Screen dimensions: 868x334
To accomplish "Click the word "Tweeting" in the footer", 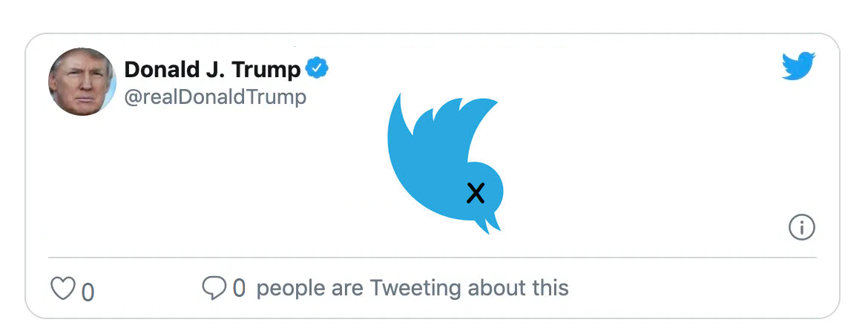I will (415, 288).
